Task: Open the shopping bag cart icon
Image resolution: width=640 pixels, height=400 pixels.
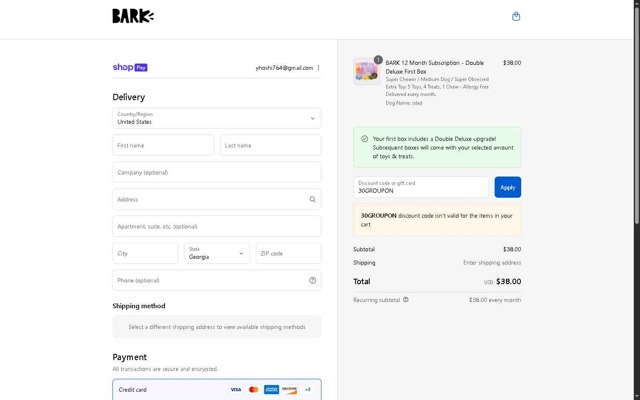Action: 516,16
